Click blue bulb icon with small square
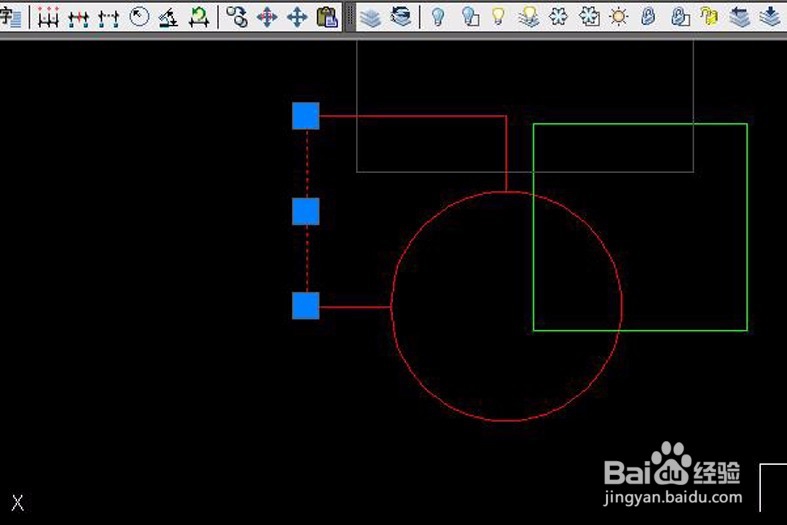 pos(470,17)
